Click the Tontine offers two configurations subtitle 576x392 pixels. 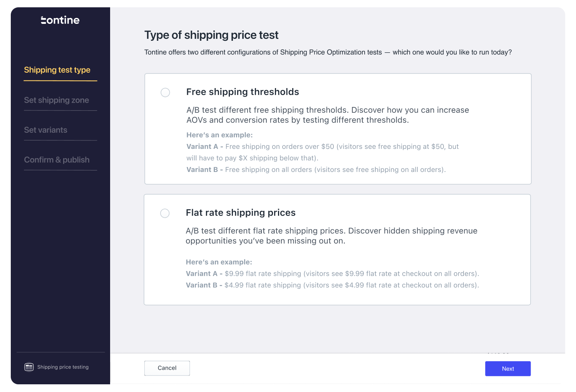(x=328, y=52)
